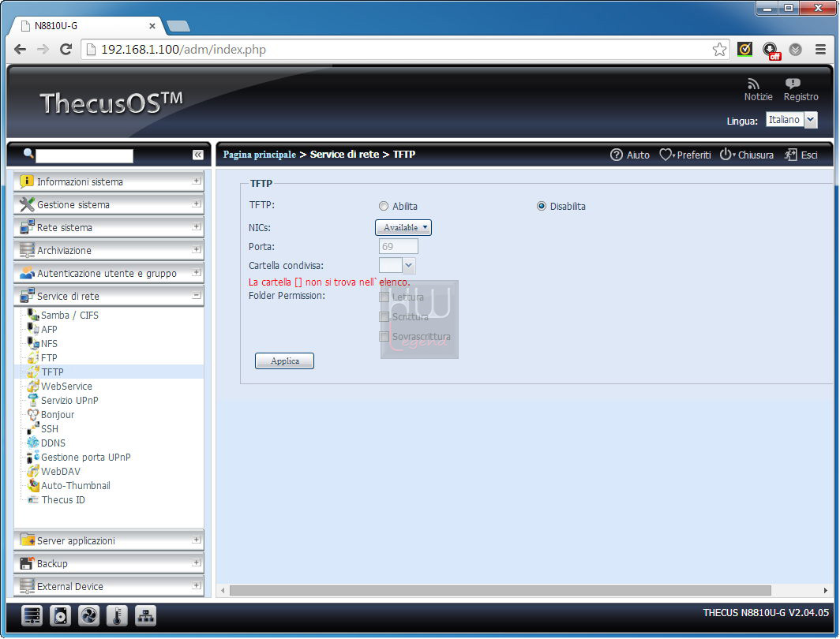Open the fan status icon in bottom bar
This screenshot has width=840, height=639.
88,616
